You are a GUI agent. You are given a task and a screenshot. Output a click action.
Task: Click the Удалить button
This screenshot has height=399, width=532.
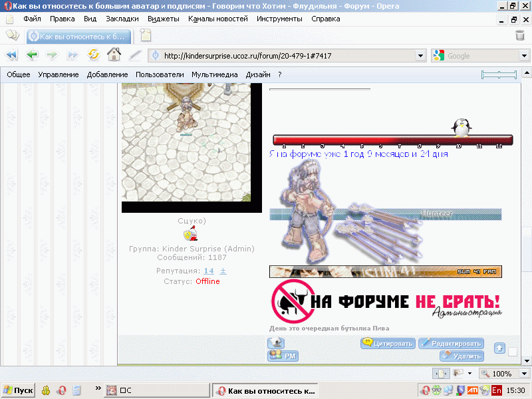pos(462,356)
